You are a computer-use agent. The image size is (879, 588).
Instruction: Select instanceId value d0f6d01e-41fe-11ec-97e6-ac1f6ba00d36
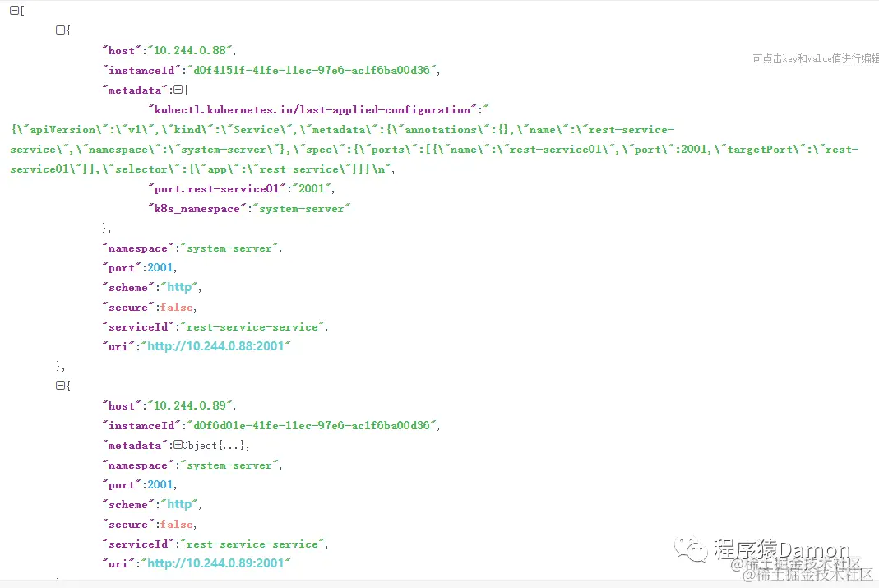click(312, 425)
